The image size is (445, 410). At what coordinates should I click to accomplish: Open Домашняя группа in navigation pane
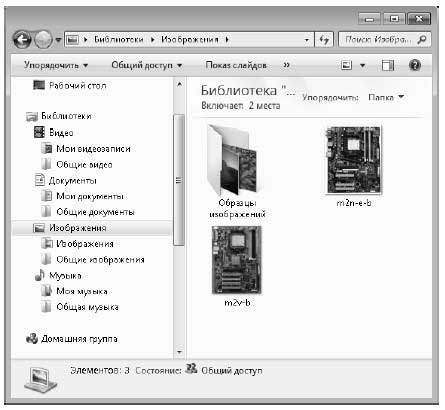[x=79, y=339]
